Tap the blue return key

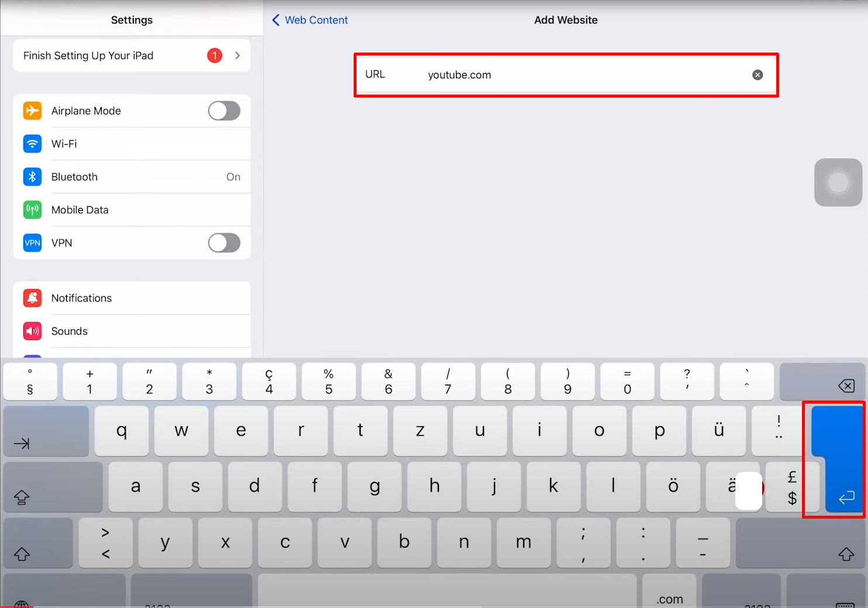coord(839,459)
